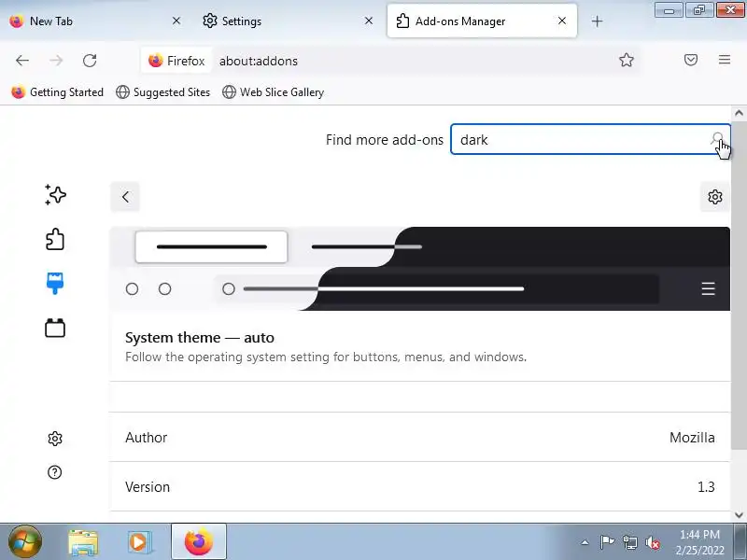Open Windows Explorer from taskbar
747x560 pixels.
coord(83,542)
